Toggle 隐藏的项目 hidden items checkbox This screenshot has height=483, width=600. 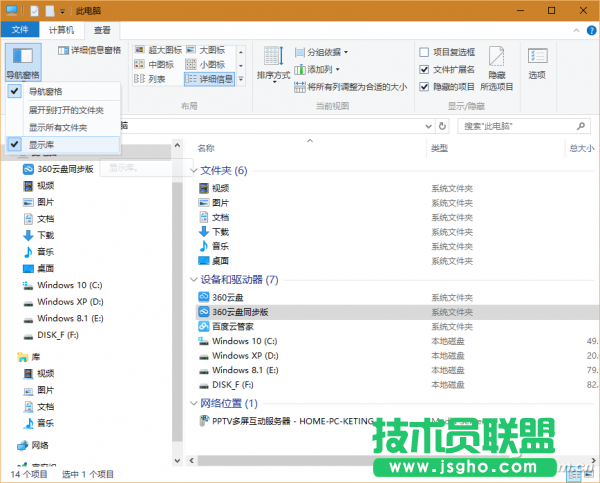[x=424, y=87]
